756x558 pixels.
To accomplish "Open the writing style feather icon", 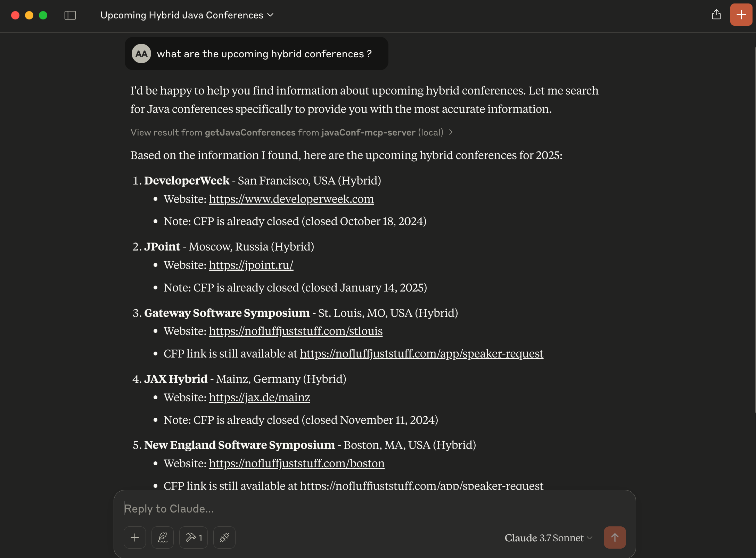I will [x=162, y=538].
